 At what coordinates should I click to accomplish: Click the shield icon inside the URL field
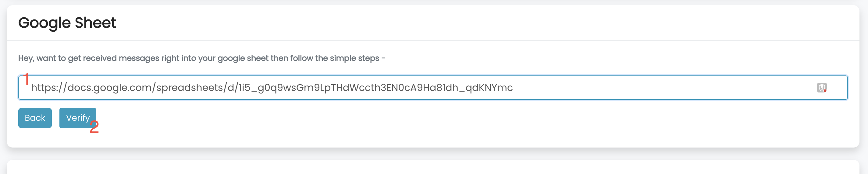pyautogui.click(x=821, y=88)
